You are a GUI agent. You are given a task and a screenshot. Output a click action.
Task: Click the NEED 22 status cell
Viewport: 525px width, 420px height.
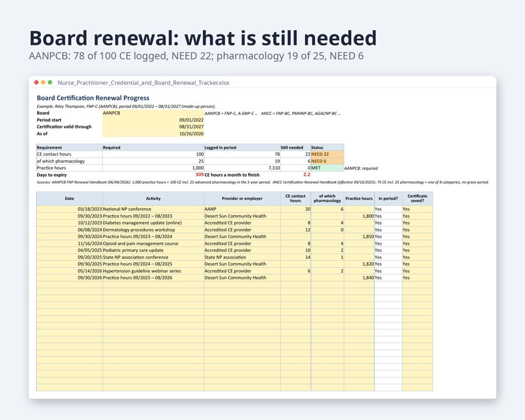[x=327, y=155]
